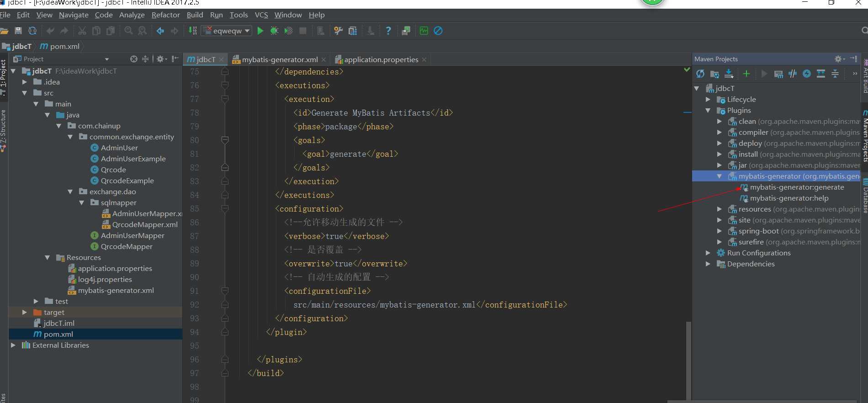Image resolution: width=868 pixels, height=403 pixels.
Task: Select AdminUserExample class in tree
Action: [x=133, y=159]
